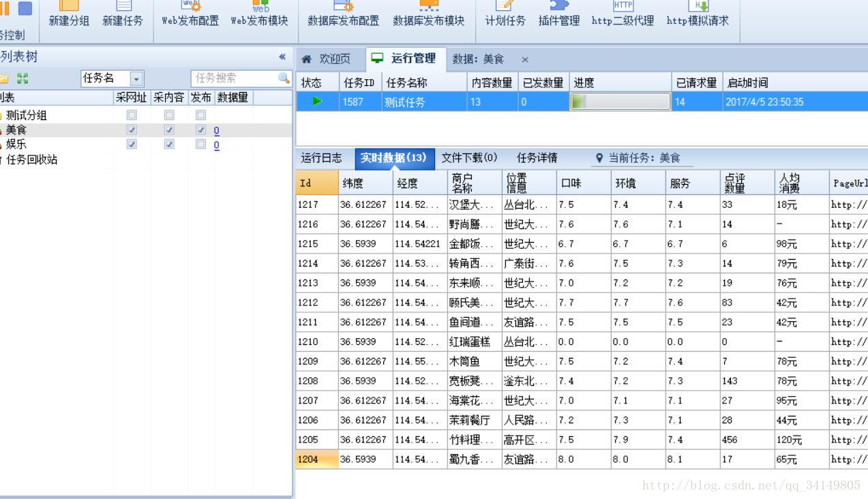
Task: Select the row with Id 1204
Action: [x=582, y=459]
